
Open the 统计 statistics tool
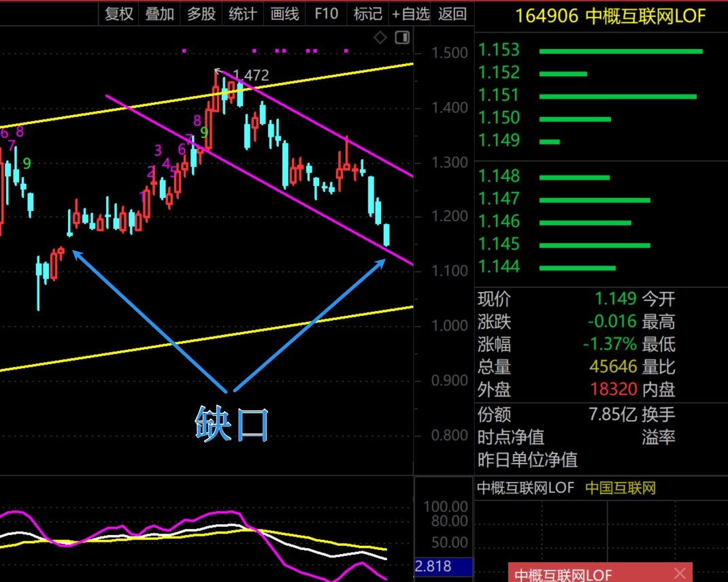(243, 14)
